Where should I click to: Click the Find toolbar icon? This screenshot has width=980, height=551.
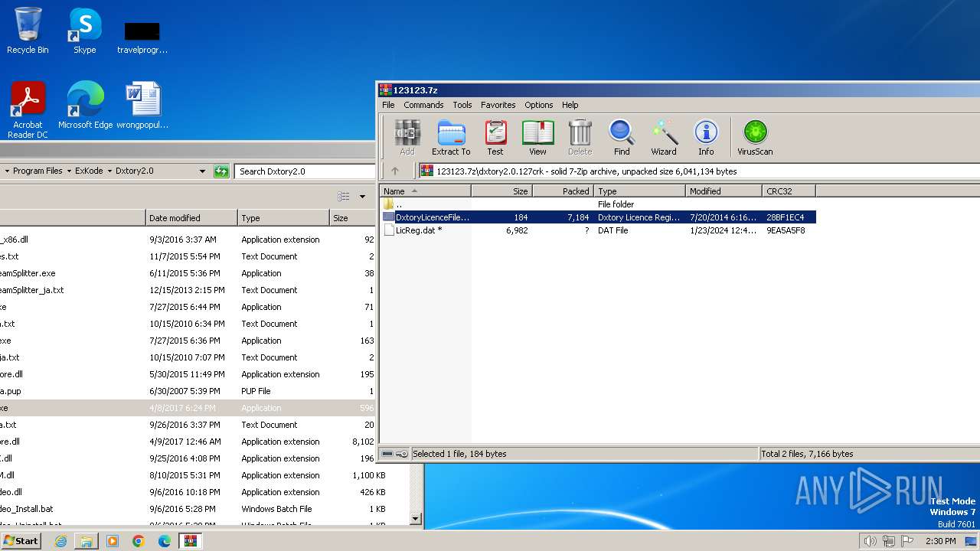tap(622, 138)
